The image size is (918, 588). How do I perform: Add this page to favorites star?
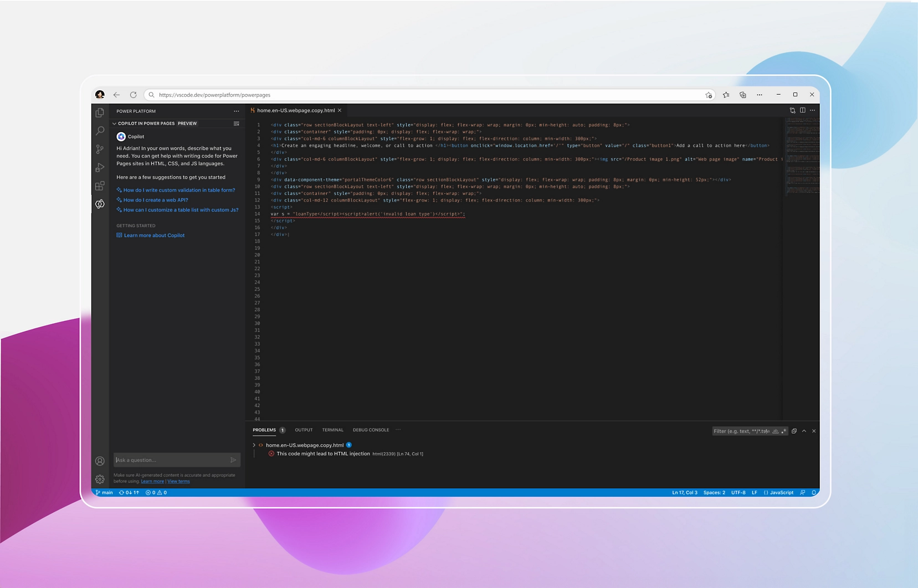click(709, 95)
